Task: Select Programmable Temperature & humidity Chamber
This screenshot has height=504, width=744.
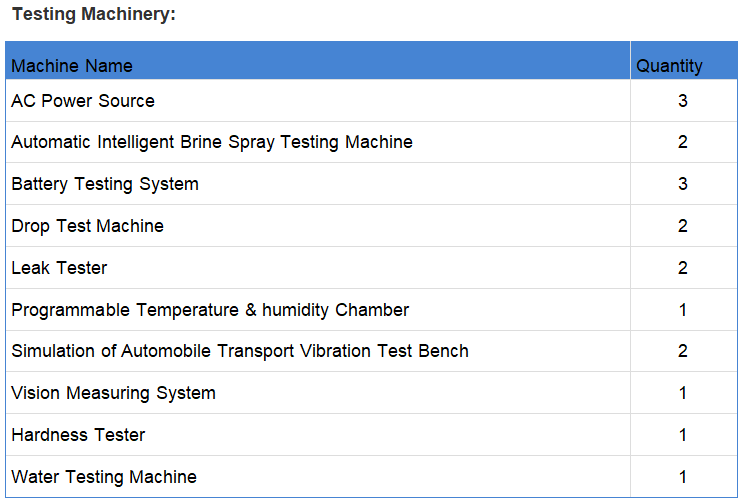Action: point(210,310)
